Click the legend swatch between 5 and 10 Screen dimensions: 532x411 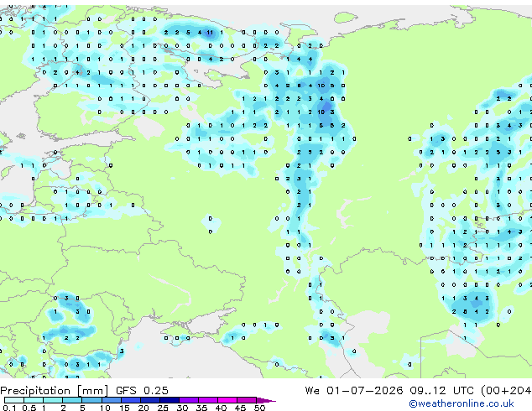coord(91,400)
